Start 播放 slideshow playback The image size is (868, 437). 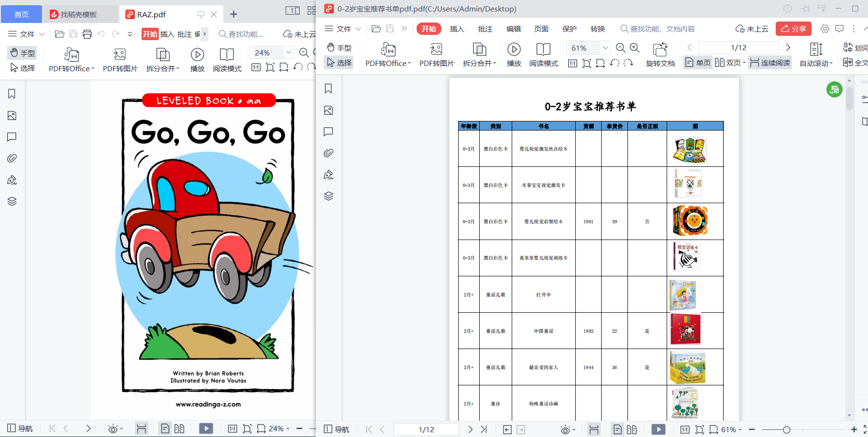(514, 55)
